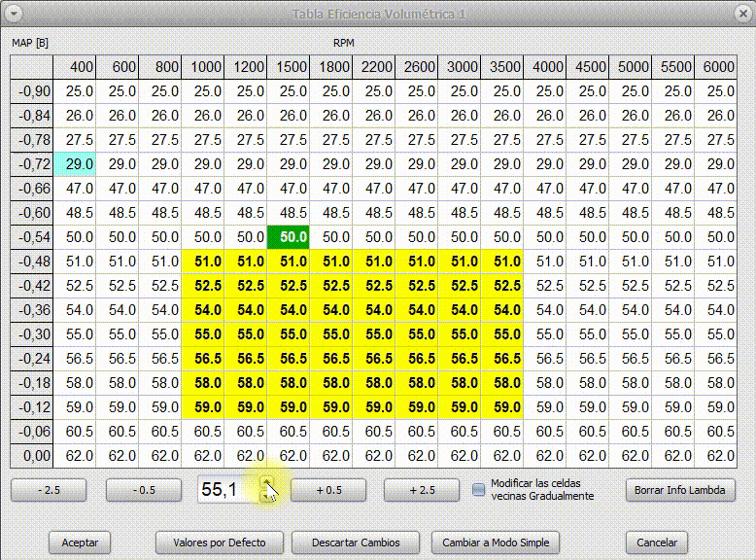The width and height of the screenshot is (756, 560).
Task: Click the -0.5 decrement button
Action: pyautogui.click(x=144, y=490)
